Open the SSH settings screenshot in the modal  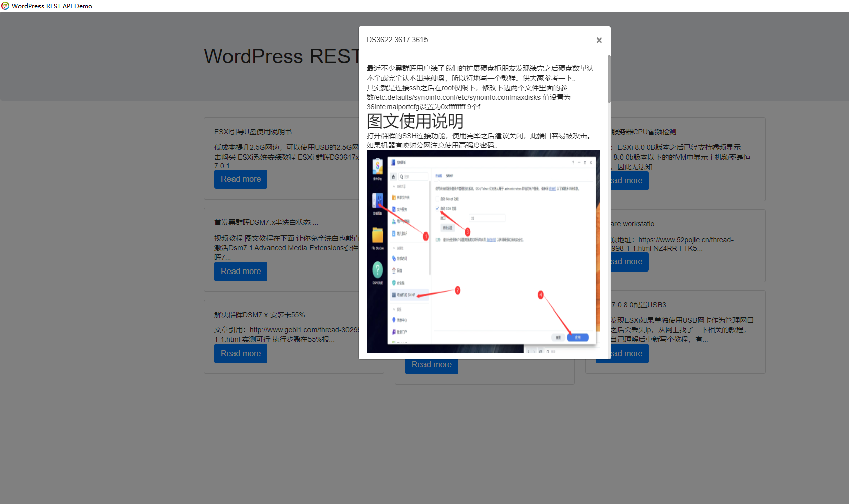click(x=483, y=251)
